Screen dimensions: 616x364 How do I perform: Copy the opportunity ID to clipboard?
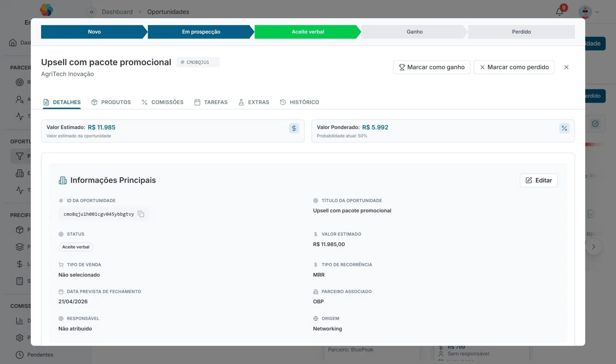point(141,214)
